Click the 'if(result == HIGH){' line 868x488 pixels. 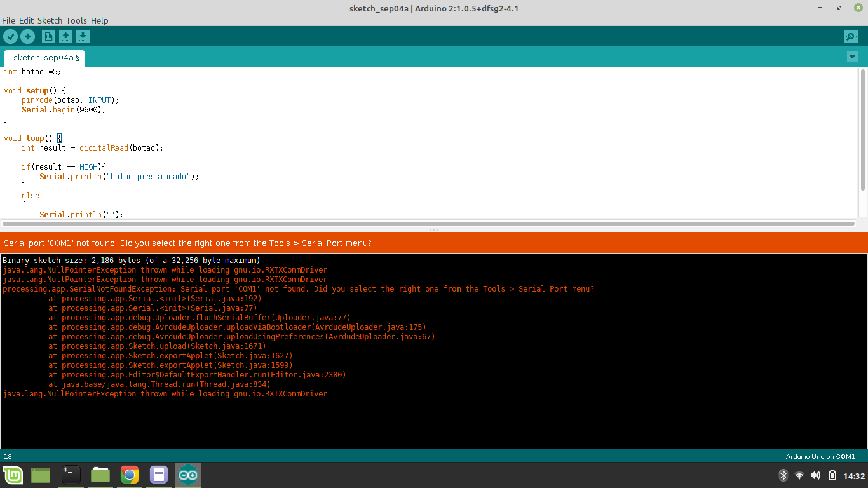coord(64,167)
